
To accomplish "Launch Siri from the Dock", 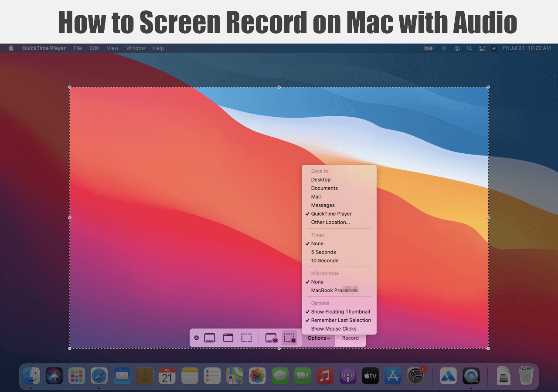I will coord(54,375).
